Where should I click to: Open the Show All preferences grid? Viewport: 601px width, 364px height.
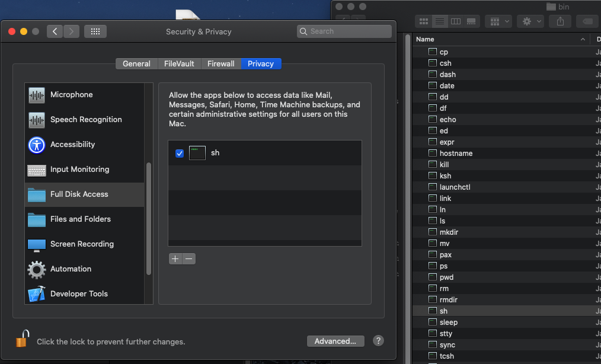point(95,31)
